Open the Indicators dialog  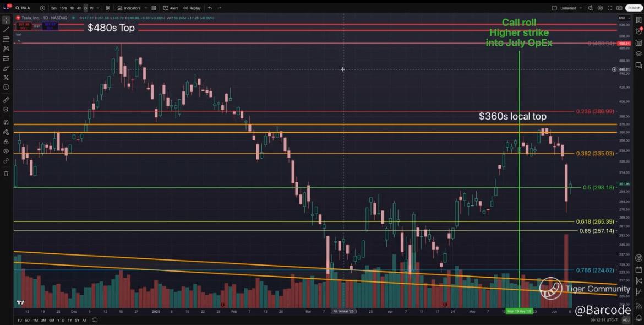[129, 8]
